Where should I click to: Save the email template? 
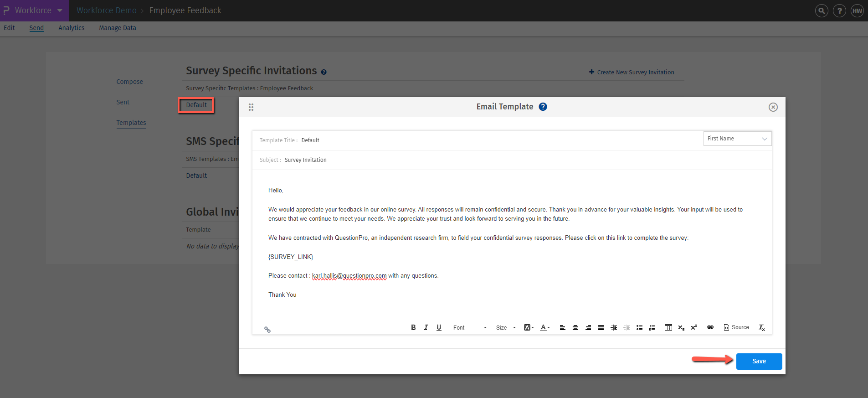click(x=759, y=362)
